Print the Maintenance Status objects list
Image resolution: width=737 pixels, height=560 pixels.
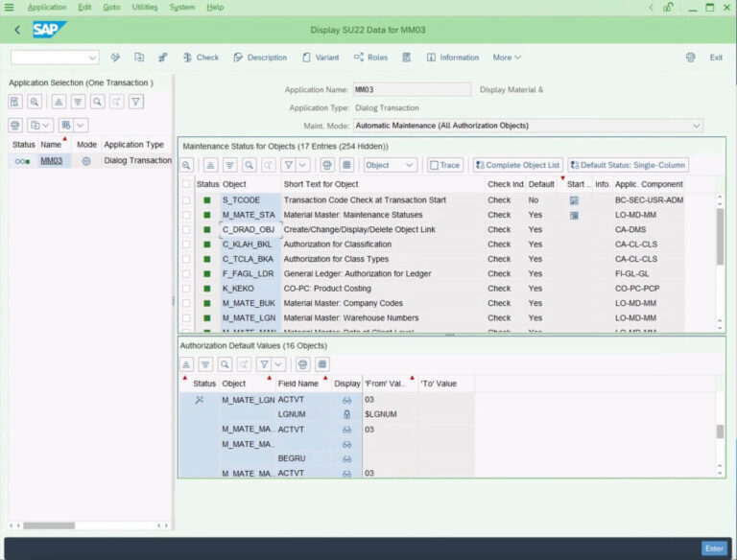click(x=327, y=165)
